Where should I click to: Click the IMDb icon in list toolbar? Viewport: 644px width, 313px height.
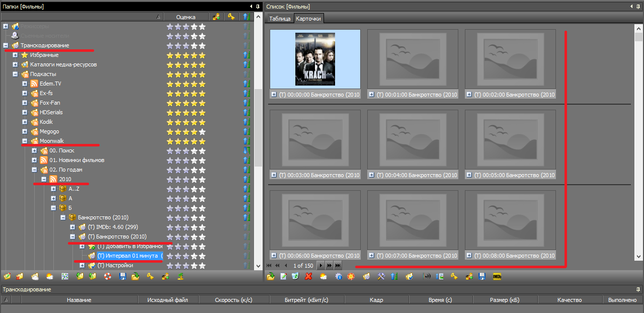point(497,276)
